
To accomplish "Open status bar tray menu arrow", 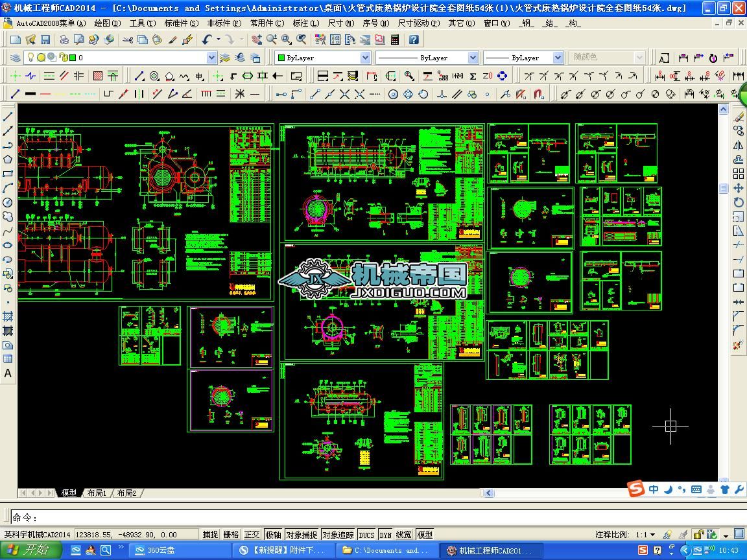I will (725, 535).
